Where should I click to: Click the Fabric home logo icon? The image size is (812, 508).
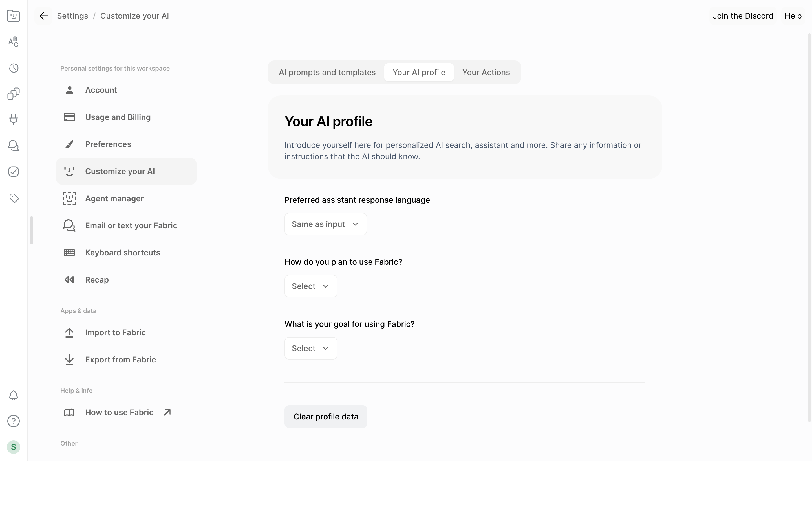14,16
